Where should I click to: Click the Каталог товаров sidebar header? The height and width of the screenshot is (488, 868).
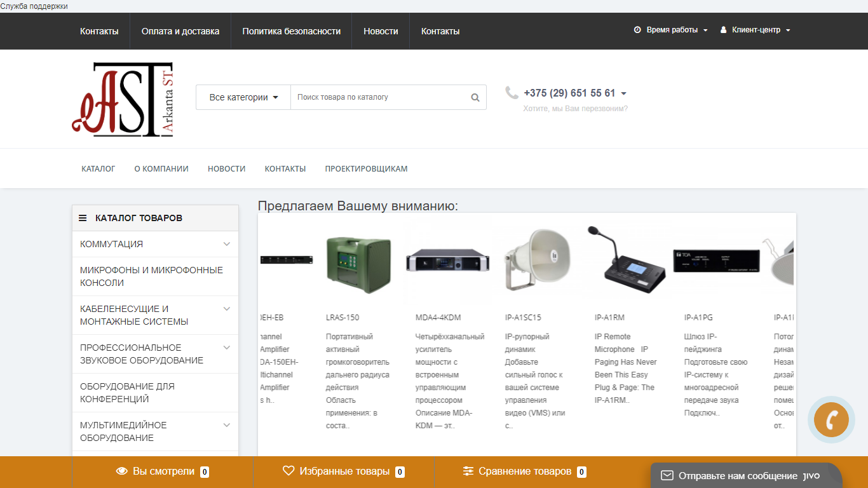pyautogui.click(x=155, y=218)
